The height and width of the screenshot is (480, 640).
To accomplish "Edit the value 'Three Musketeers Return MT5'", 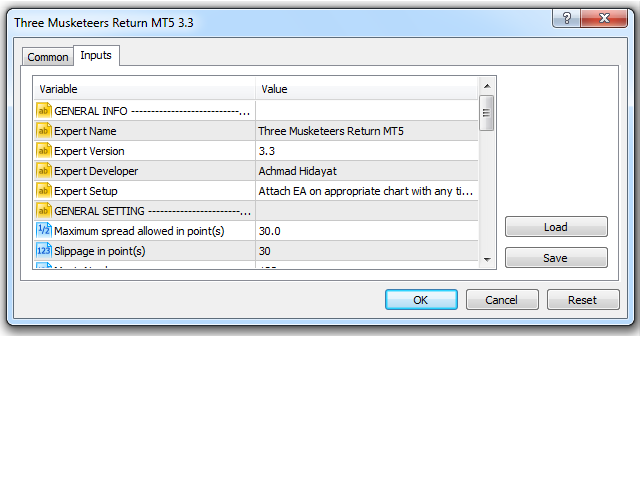I will (331, 131).
